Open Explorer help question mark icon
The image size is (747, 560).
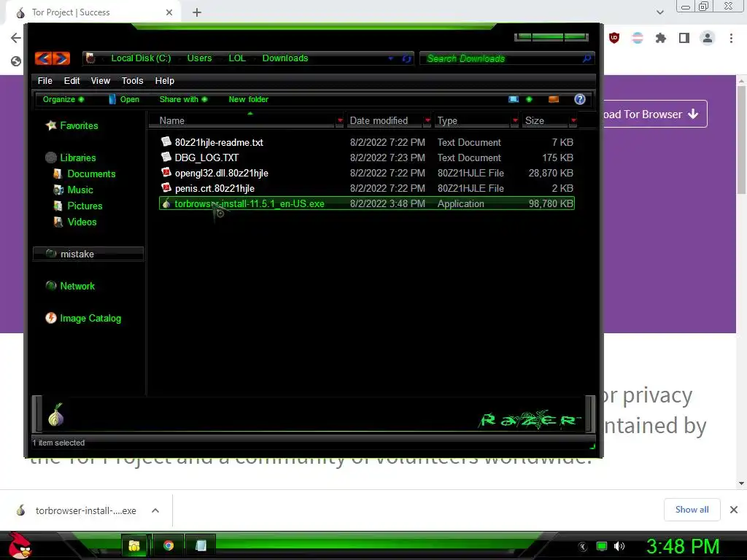click(579, 99)
